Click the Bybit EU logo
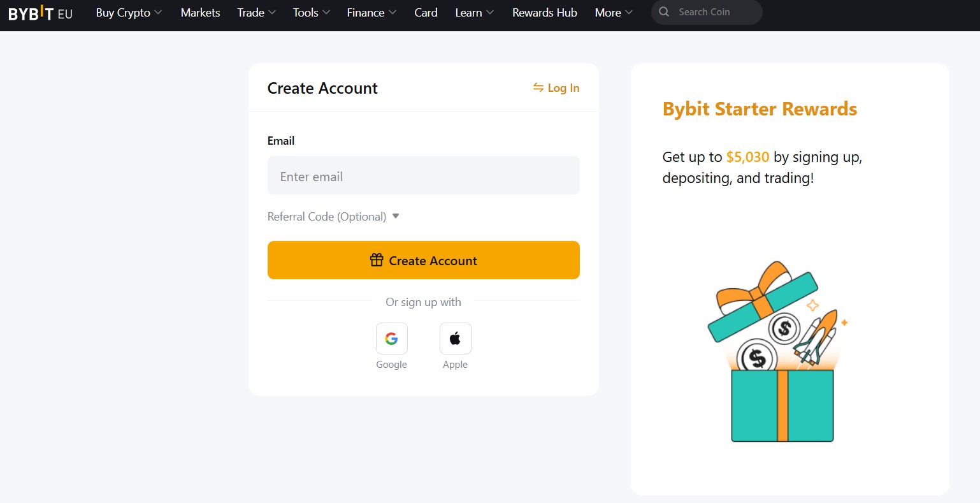 41,13
